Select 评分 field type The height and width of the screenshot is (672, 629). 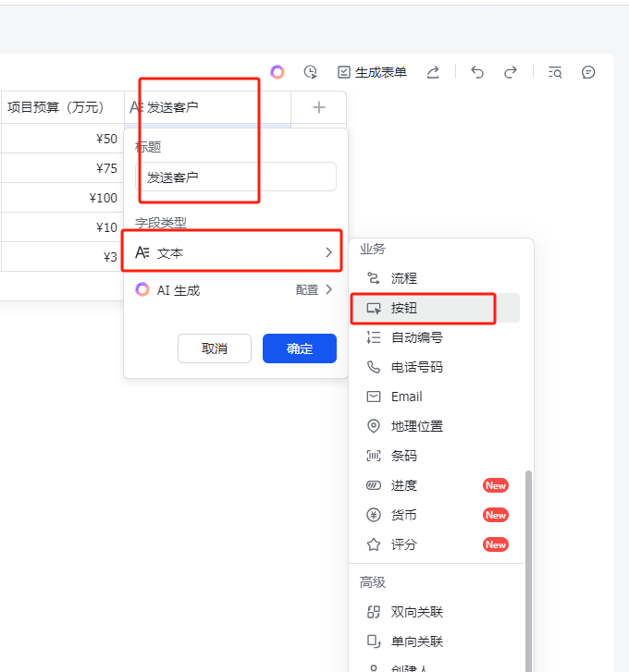click(436, 544)
